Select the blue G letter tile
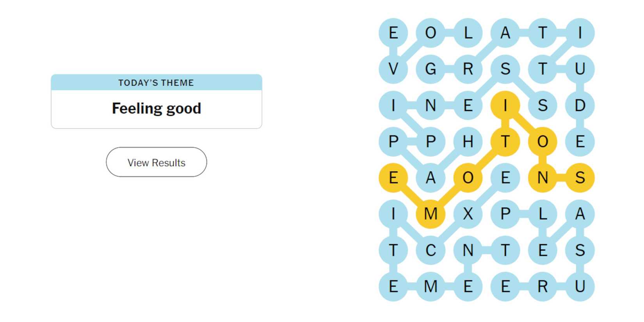The image size is (644, 322). pyautogui.click(x=431, y=69)
